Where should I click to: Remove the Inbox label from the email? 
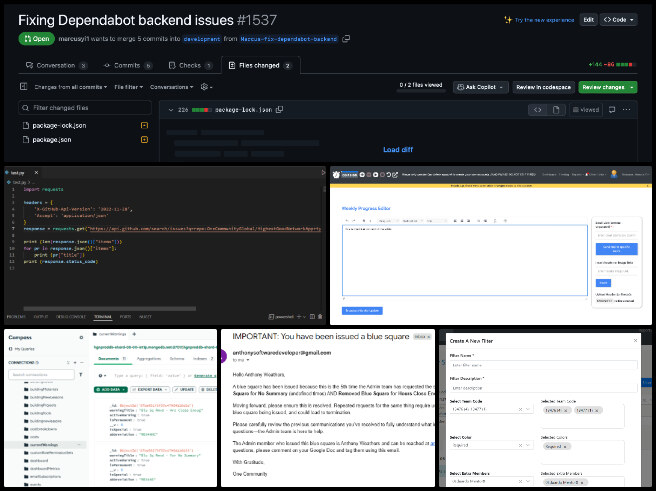click(x=429, y=337)
